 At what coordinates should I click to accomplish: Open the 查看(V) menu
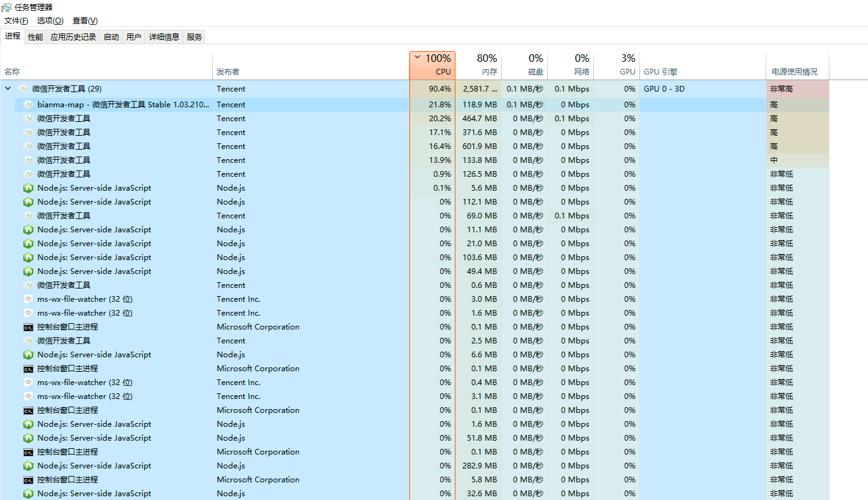(85, 21)
